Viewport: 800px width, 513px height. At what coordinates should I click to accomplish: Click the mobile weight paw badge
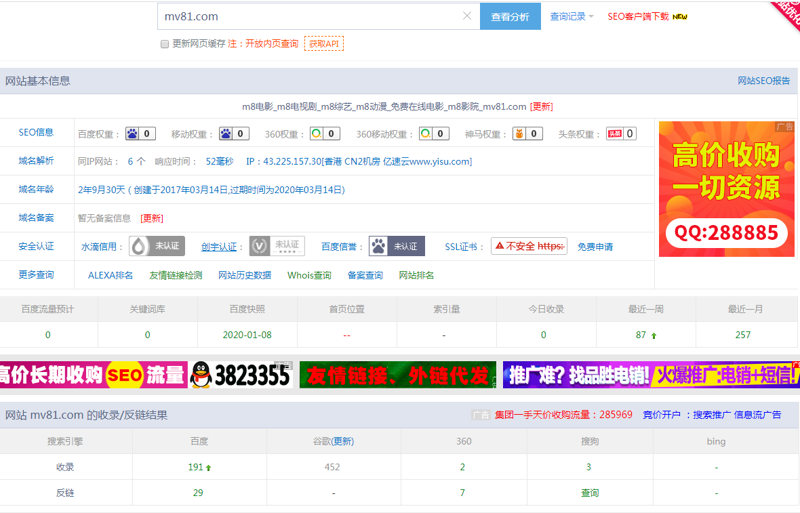(x=234, y=134)
